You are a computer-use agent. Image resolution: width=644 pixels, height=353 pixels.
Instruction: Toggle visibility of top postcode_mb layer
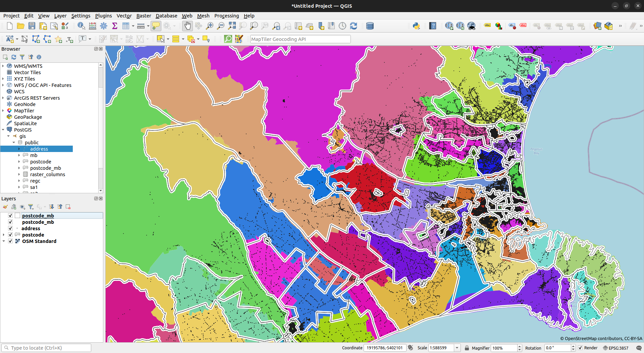coord(10,216)
